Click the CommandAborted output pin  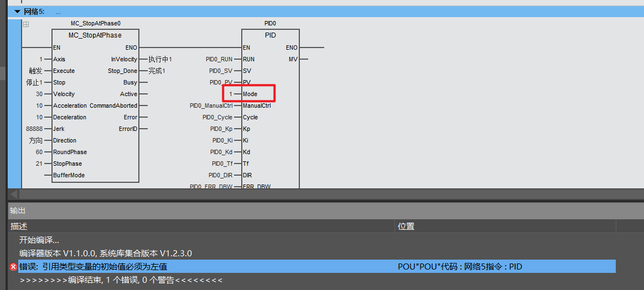114,106
